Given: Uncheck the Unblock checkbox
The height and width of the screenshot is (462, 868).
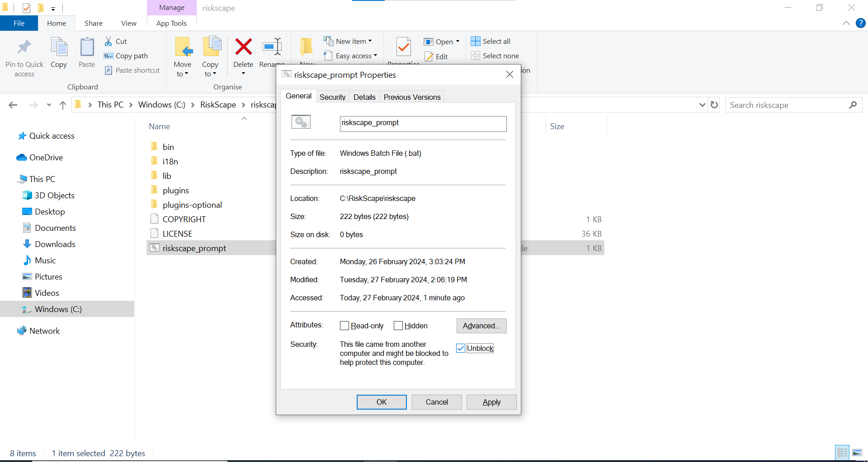Looking at the screenshot, I should point(461,348).
